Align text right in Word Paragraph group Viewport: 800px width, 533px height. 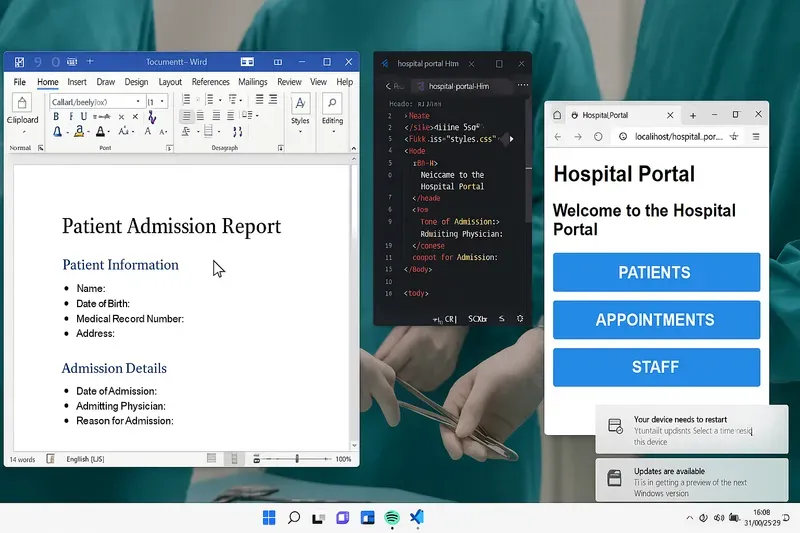(216, 116)
